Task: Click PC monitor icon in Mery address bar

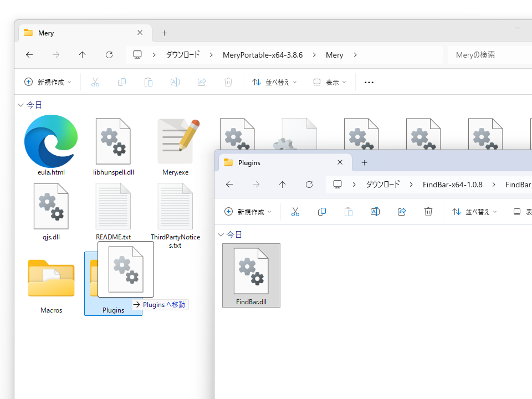Action: (137, 55)
